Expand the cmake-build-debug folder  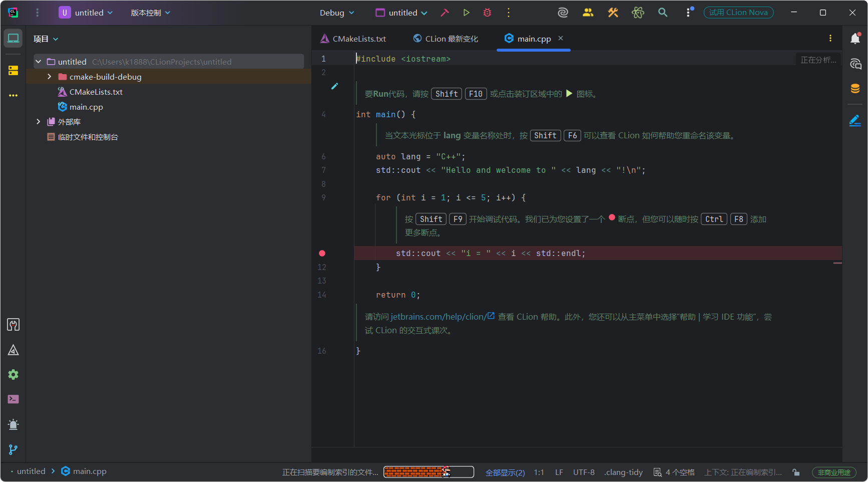pyautogui.click(x=49, y=77)
